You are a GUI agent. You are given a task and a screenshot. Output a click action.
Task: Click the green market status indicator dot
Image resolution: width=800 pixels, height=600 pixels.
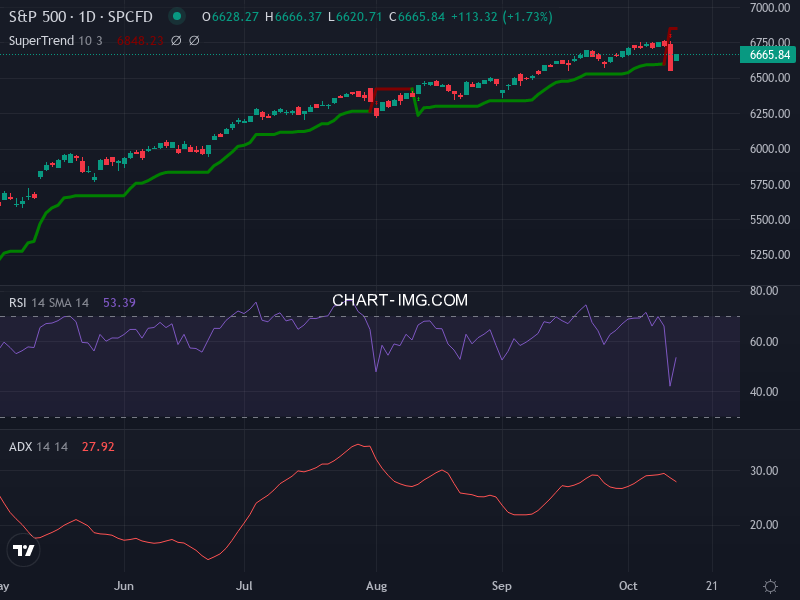177,16
